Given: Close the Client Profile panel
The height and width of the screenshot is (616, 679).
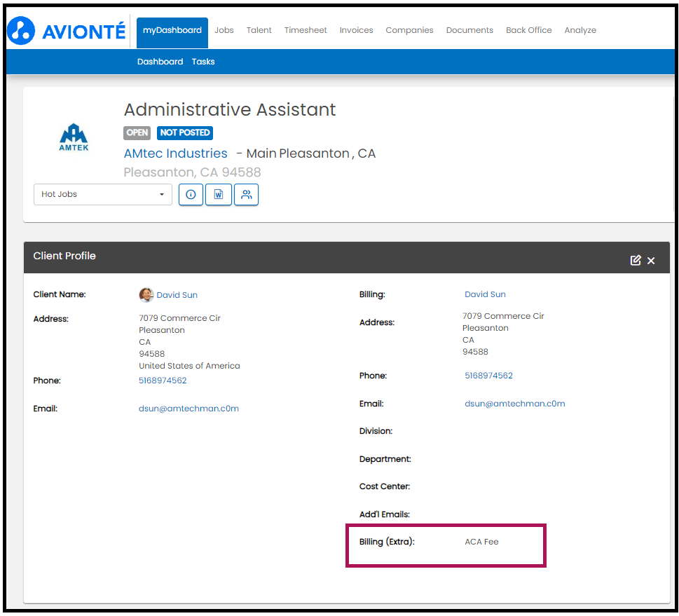Looking at the screenshot, I should pos(651,261).
